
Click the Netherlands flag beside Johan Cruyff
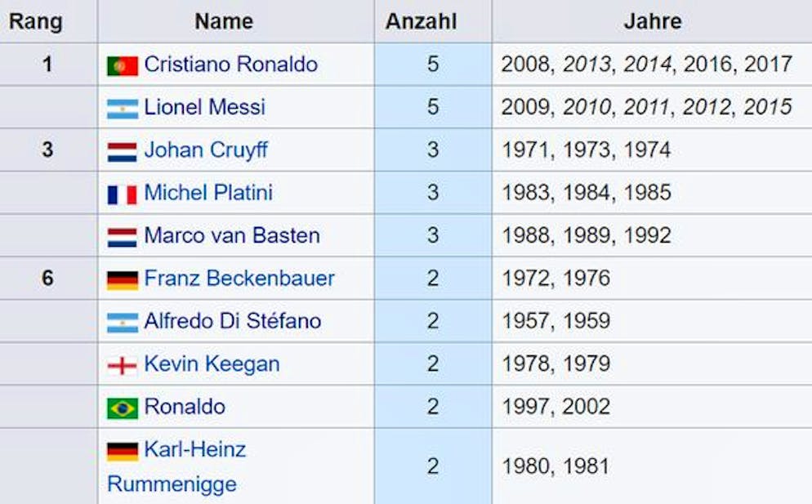122,151
